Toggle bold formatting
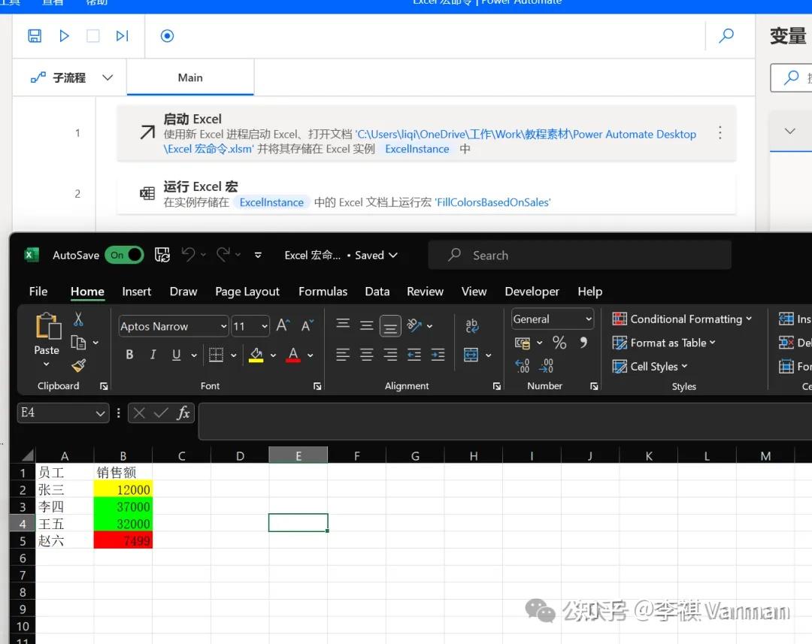This screenshot has width=812, height=644. pyautogui.click(x=129, y=355)
